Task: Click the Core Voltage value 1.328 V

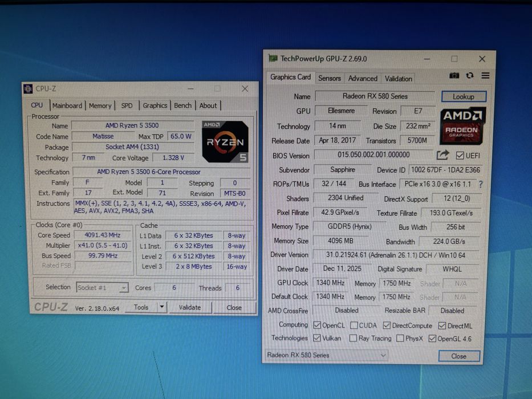Action: click(x=173, y=158)
